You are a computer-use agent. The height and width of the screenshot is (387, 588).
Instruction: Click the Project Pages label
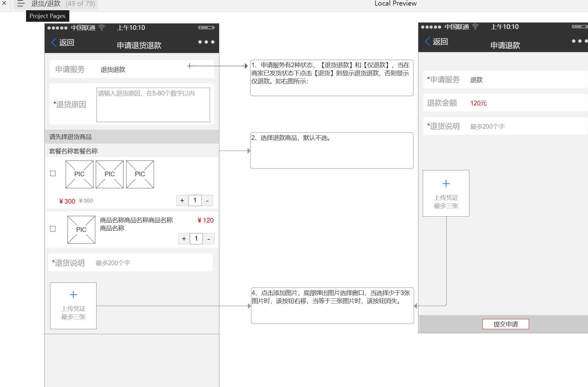[47, 16]
